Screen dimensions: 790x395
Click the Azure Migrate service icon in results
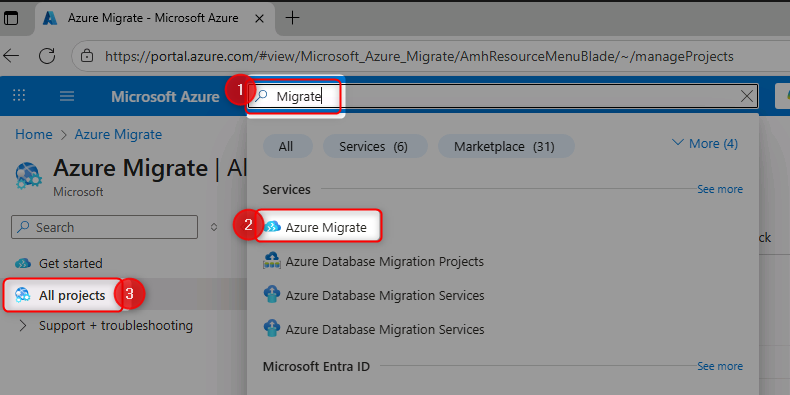[272, 227]
